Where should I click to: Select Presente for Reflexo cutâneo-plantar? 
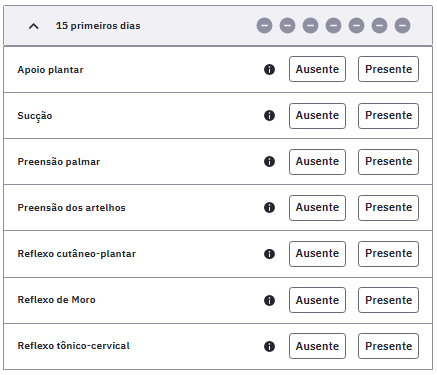tap(388, 254)
